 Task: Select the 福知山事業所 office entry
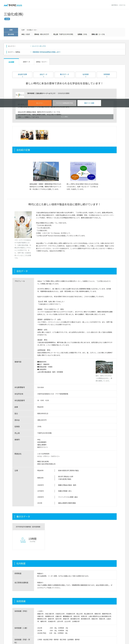pyautogui.click(x=42, y=445)
